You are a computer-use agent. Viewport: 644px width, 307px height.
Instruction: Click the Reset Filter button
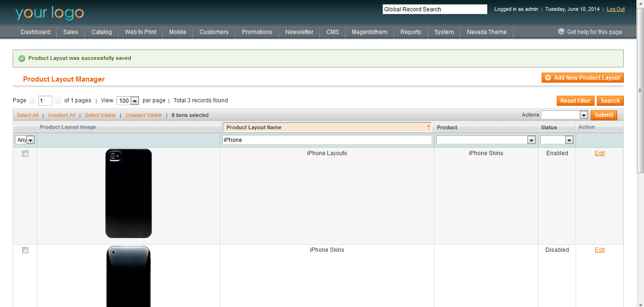[576, 101]
